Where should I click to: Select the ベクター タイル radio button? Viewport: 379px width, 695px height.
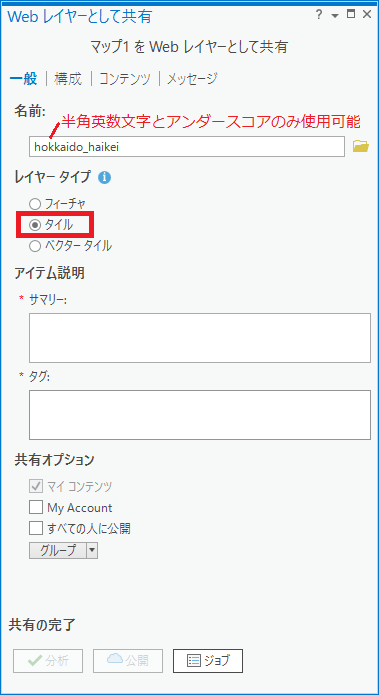pos(35,246)
